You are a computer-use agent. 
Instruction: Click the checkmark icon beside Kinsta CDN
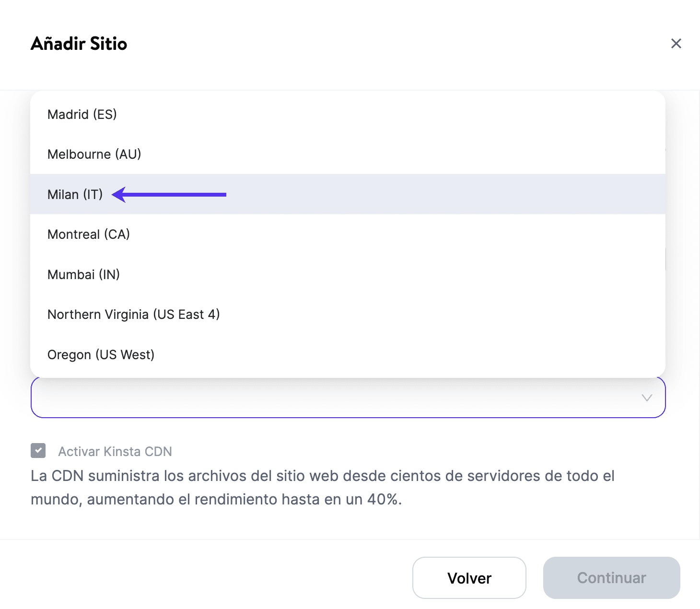pos(38,451)
